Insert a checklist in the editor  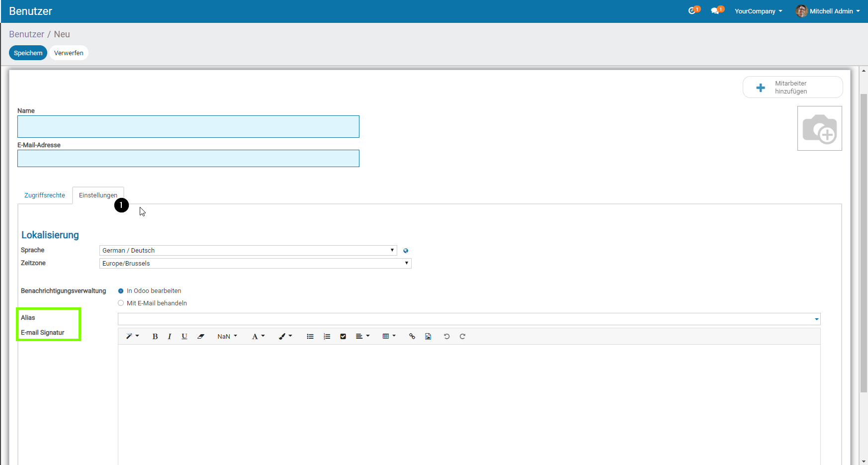[x=343, y=337]
